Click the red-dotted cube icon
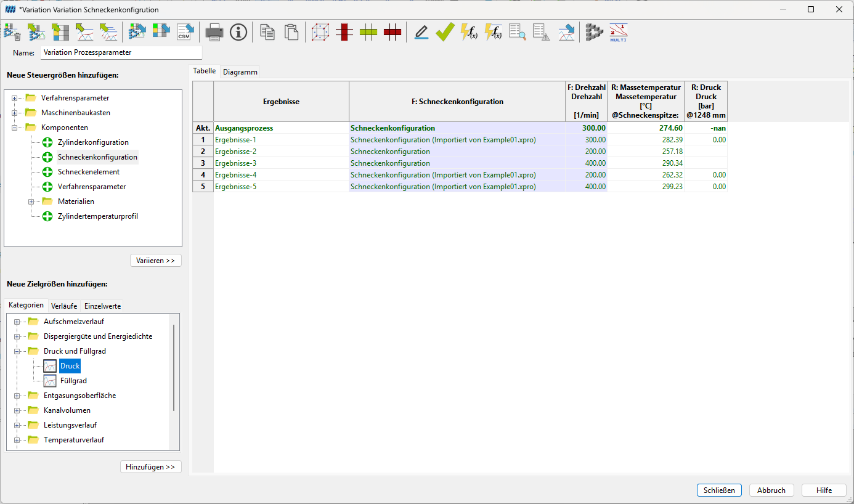854x504 pixels. click(320, 32)
